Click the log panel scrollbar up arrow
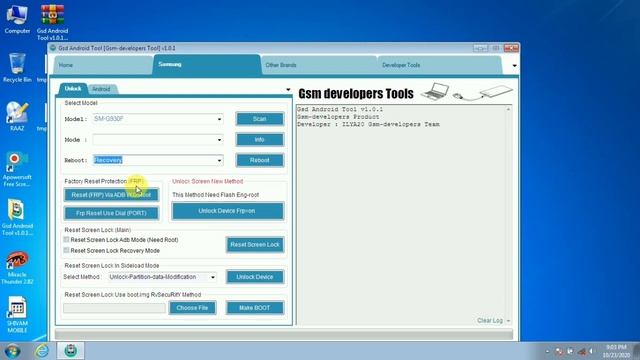The height and width of the screenshot is (360, 640). point(508,109)
